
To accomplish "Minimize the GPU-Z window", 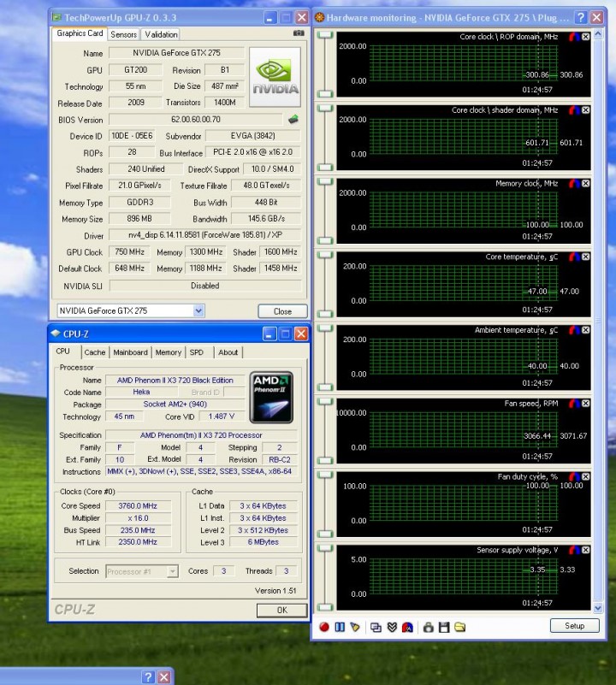I will point(270,17).
